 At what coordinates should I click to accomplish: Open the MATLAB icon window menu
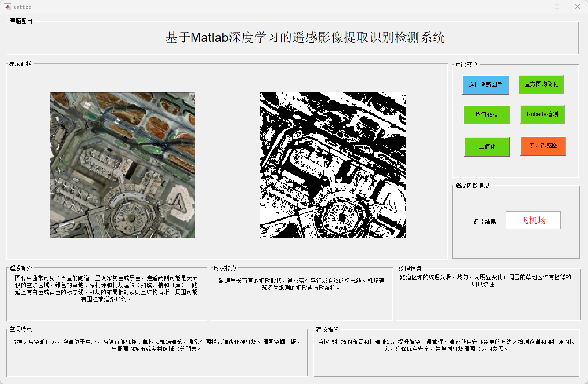click(7, 7)
